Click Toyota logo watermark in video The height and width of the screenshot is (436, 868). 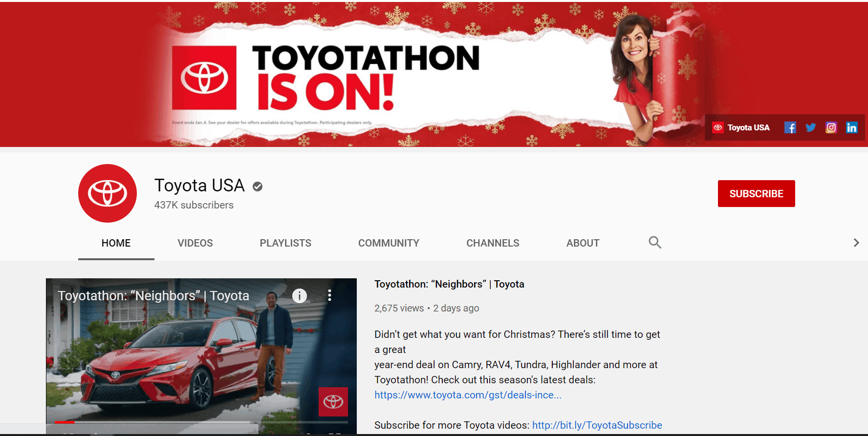(x=333, y=402)
